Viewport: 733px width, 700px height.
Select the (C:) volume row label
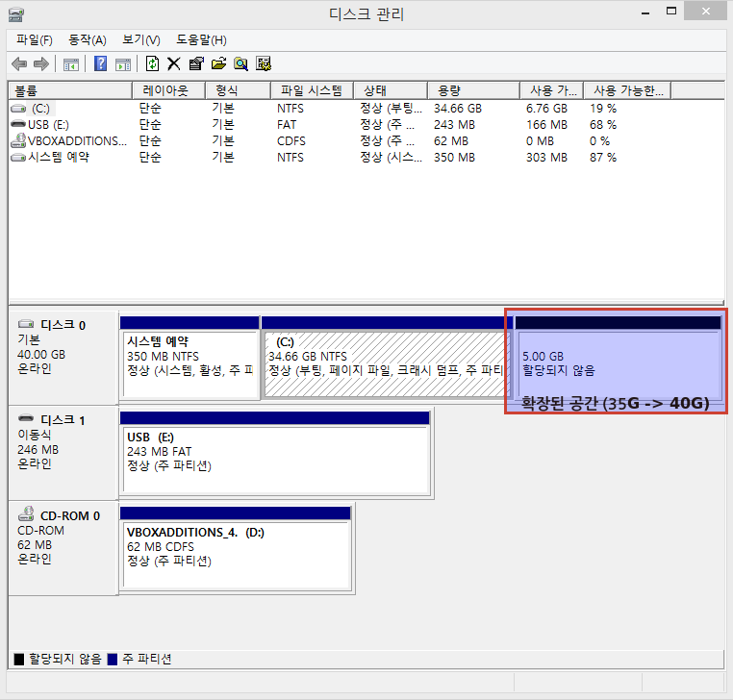pyautogui.click(x=40, y=109)
